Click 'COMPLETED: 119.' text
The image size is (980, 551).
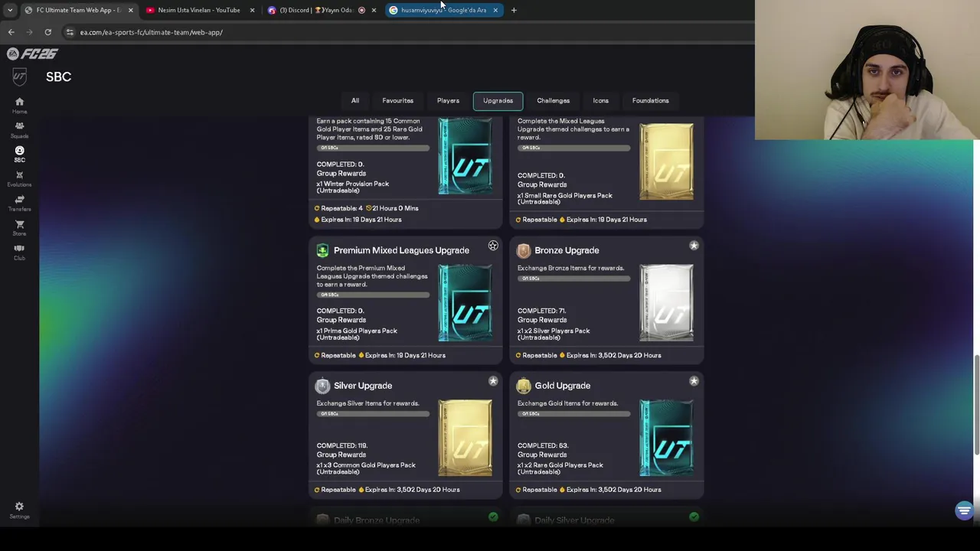[x=342, y=445]
